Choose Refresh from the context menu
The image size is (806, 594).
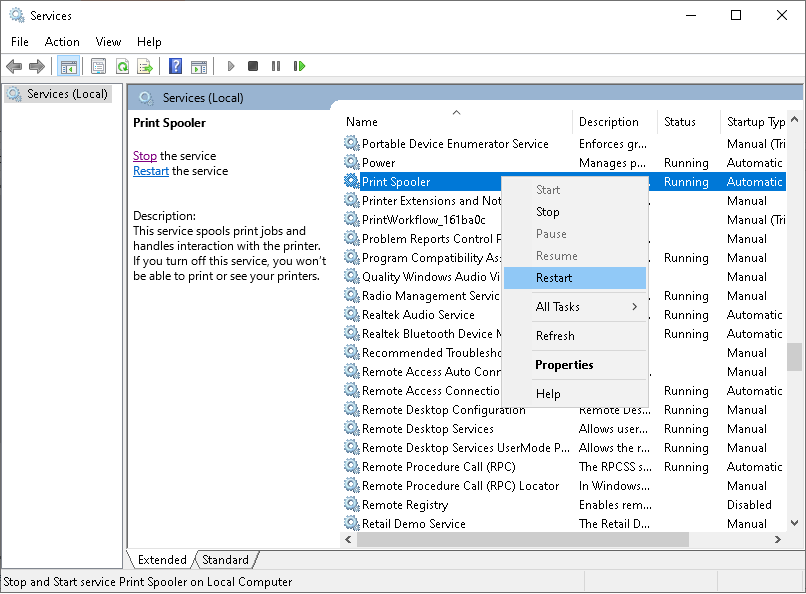[x=575, y=336]
